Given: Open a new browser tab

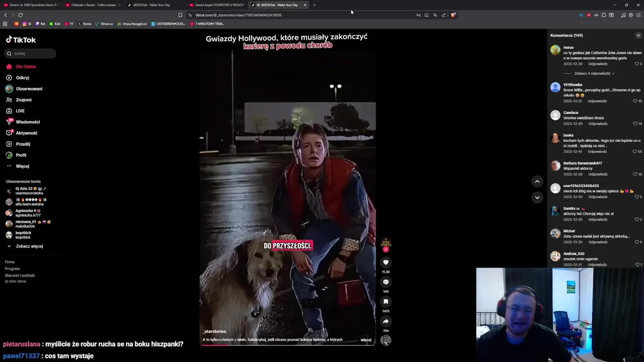Looking at the screenshot, I should (x=314, y=5).
